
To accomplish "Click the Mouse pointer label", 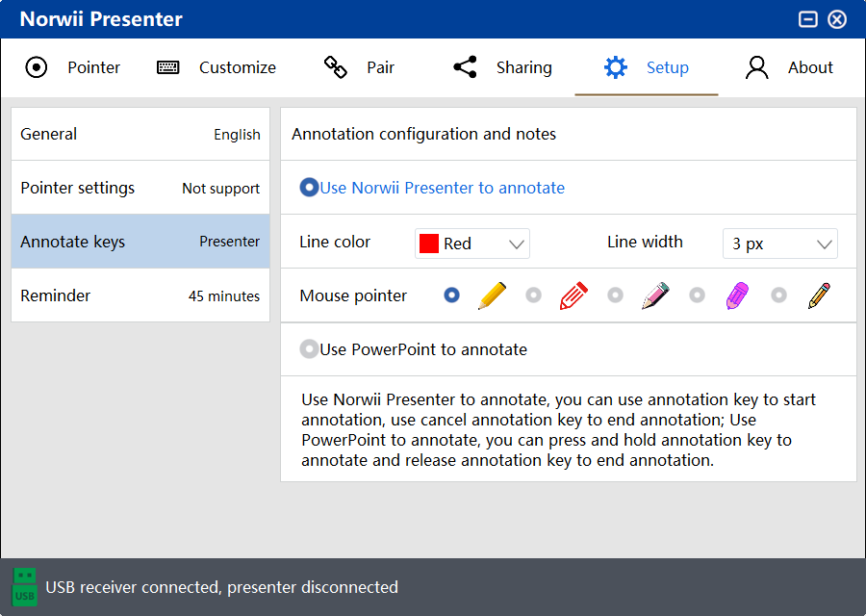I will click(x=353, y=296).
